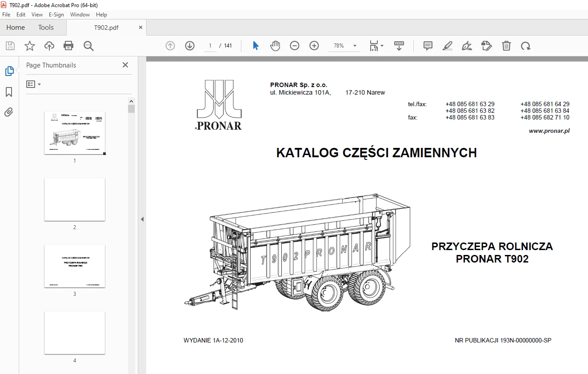This screenshot has width=588, height=374.
Task: Open the Help menu
Action: [x=101, y=15]
